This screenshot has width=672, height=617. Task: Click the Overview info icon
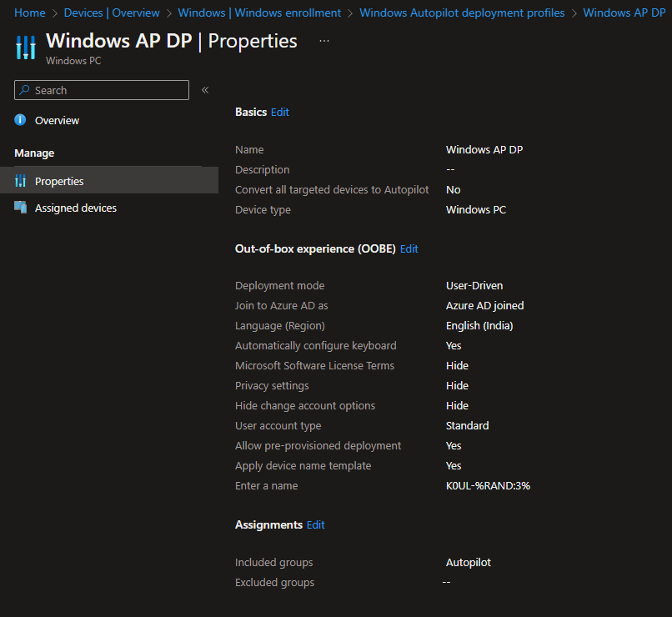20,120
